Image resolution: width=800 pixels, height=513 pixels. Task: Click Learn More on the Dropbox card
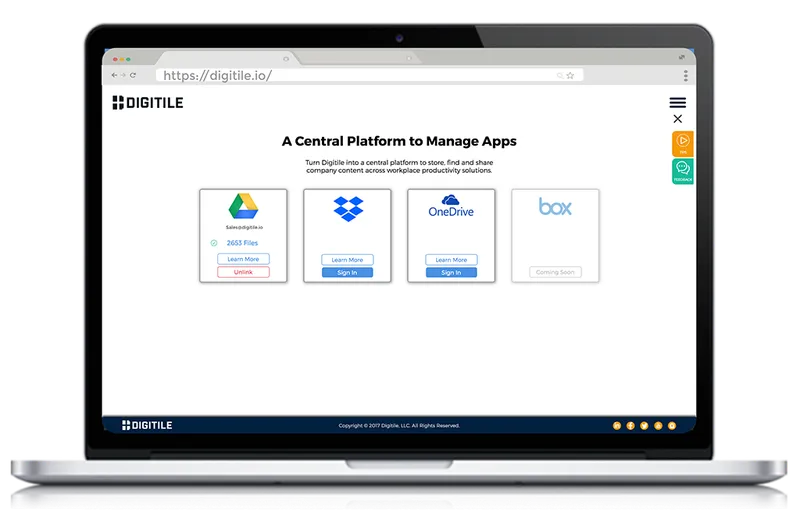pos(347,260)
